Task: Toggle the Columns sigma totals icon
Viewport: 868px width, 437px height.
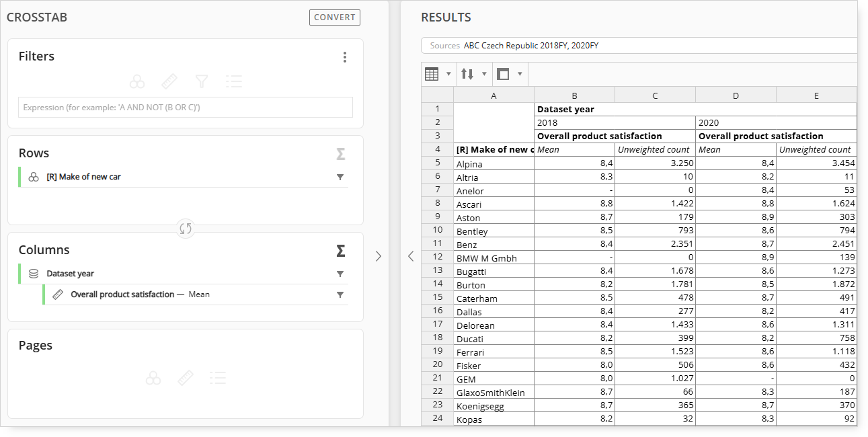Action: [x=341, y=251]
